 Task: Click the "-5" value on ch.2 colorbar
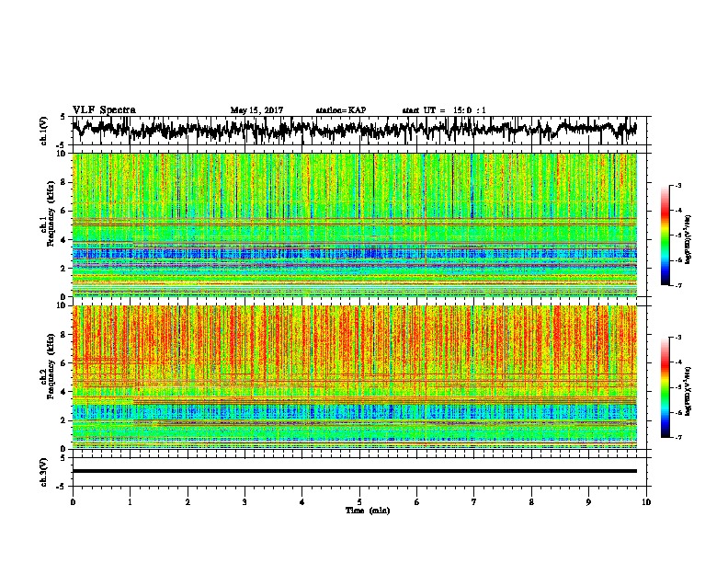click(x=678, y=387)
